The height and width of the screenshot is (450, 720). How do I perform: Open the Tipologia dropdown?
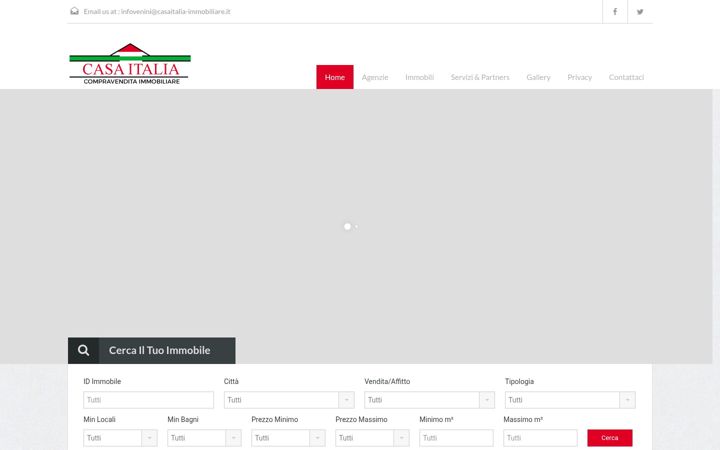[x=570, y=400]
